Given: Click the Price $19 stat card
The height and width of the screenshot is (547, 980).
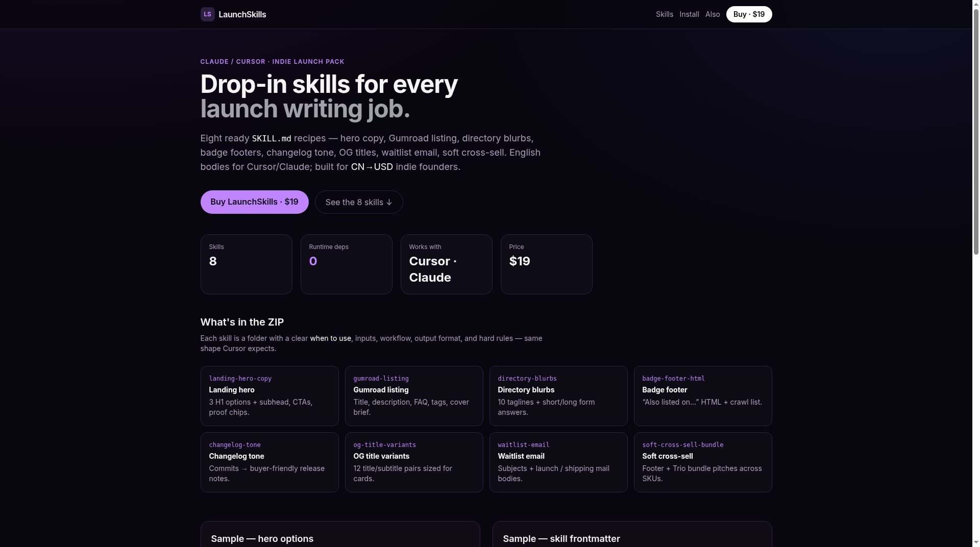Looking at the screenshot, I should click(x=547, y=264).
